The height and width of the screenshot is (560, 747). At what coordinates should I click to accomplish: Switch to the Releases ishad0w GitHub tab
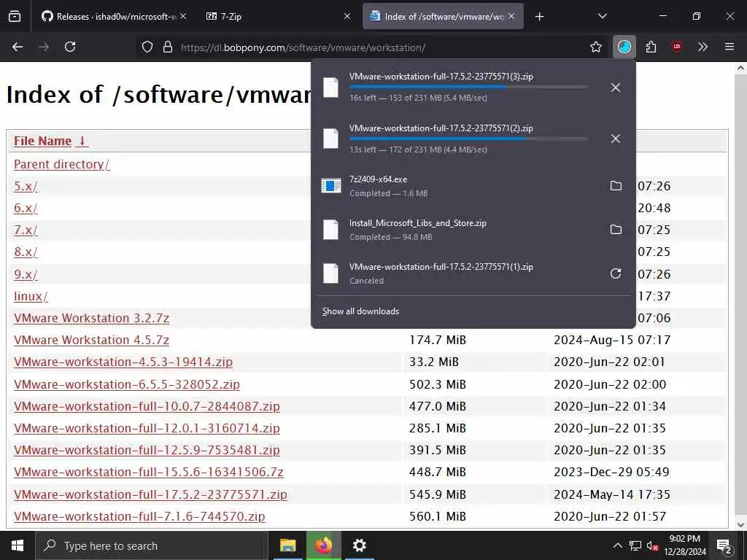click(x=109, y=17)
